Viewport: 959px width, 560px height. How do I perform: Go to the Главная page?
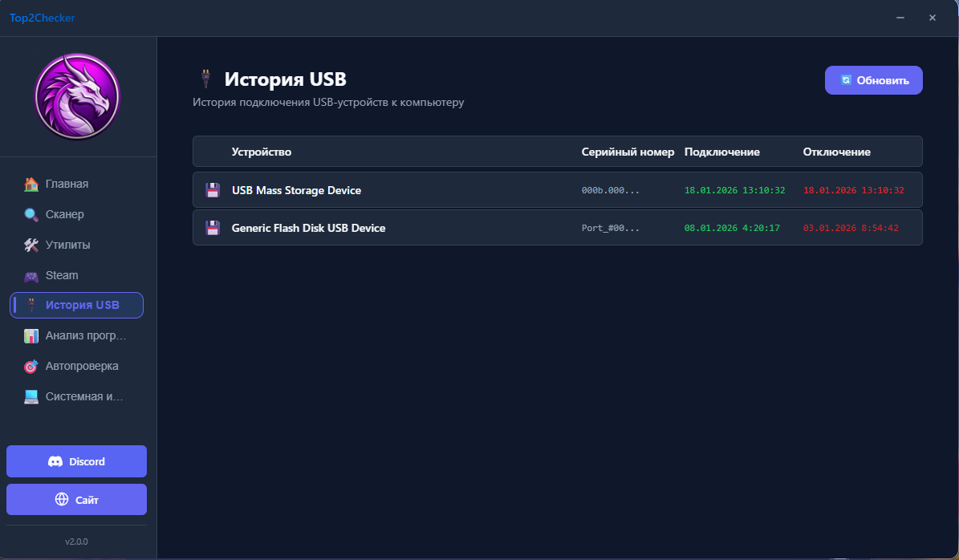coord(67,185)
